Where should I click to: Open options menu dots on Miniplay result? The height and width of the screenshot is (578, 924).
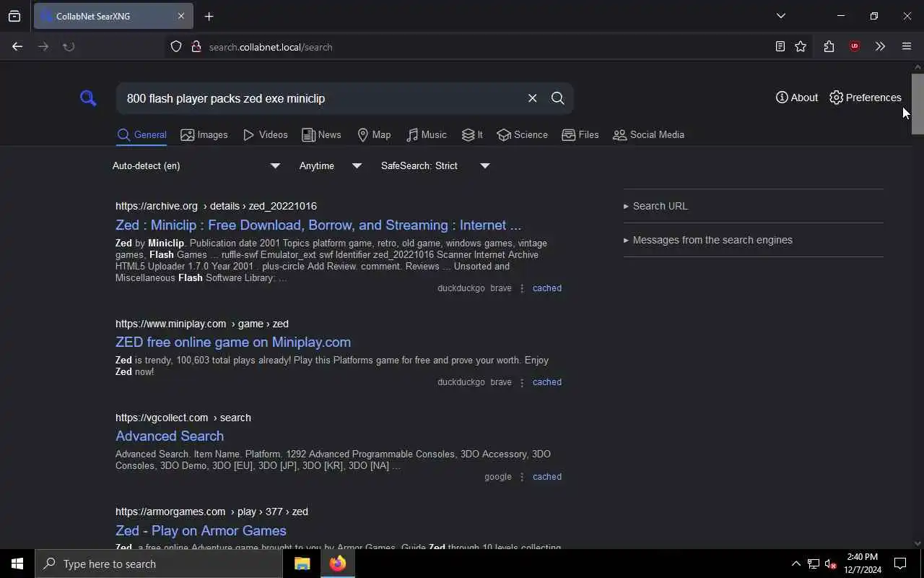pos(522,382)
